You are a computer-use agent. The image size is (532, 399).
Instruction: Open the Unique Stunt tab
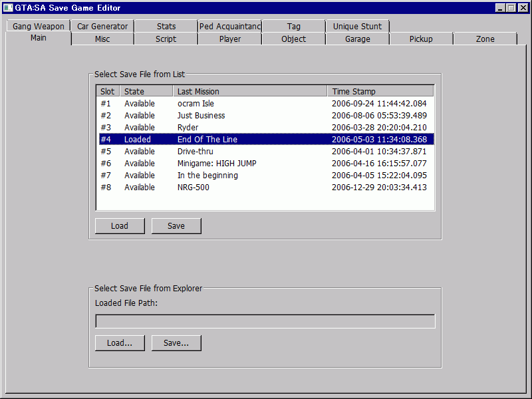(x=357, y=26)
